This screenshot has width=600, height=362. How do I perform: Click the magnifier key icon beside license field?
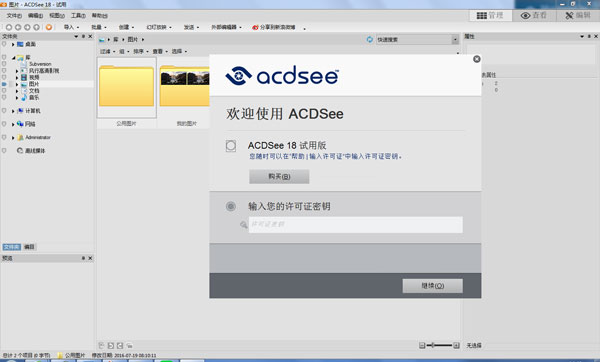click(x=243, y=225)
